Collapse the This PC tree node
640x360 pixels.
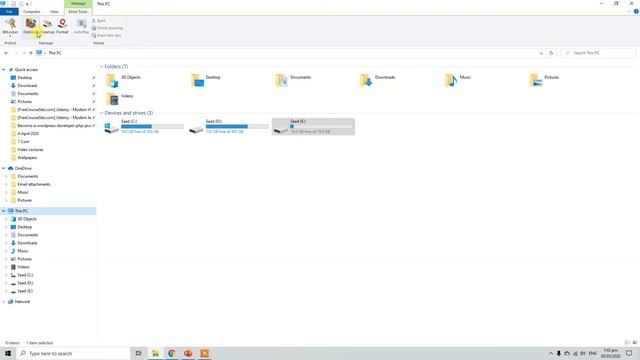(x=4, y=211)
